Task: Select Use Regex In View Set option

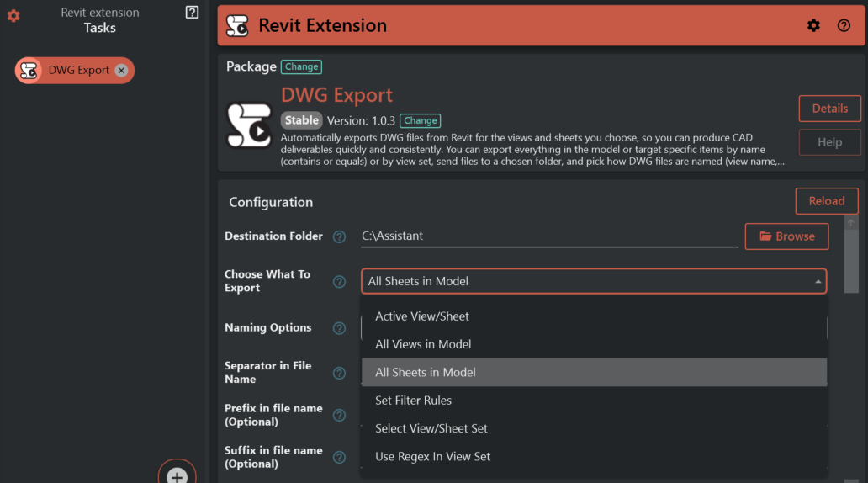Action: pyautogui.click(x=594, y=457)
